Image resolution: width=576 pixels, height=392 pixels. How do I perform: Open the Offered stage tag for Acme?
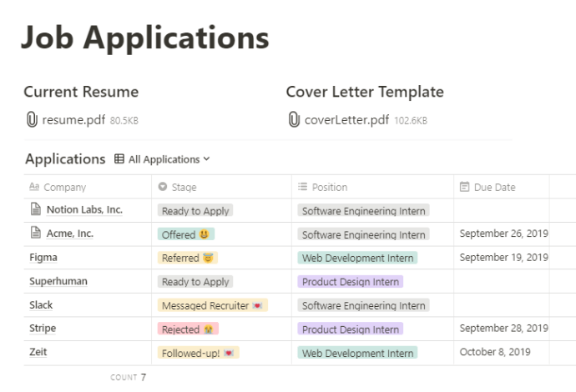coord(186,234)
